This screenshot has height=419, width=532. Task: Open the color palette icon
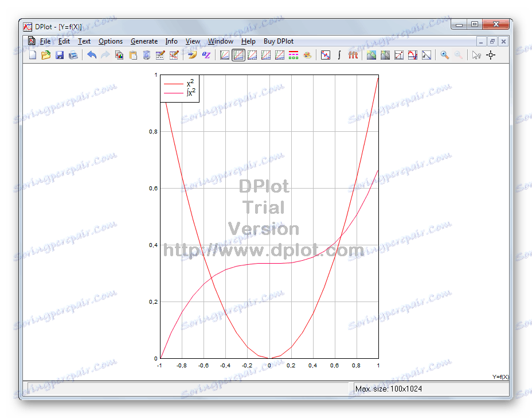(x=307, y=55)
